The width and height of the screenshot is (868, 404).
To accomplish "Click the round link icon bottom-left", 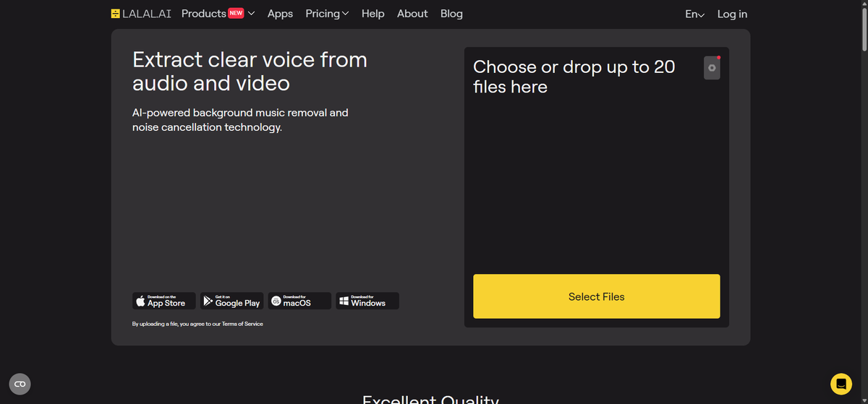I will tap(20, 384).
